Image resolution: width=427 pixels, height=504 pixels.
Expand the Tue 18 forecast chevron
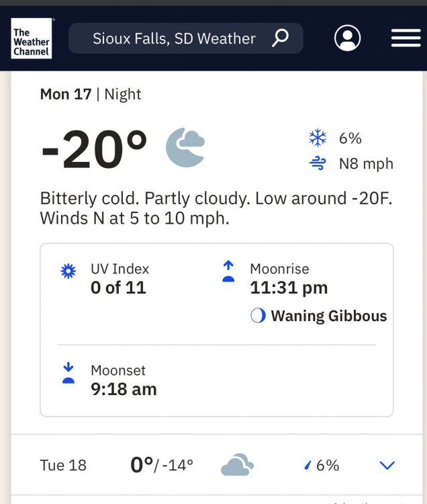tap(387, 465)
